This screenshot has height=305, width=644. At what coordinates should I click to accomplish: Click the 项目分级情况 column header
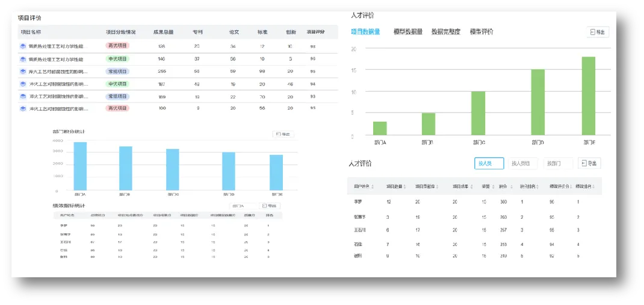(x=120, y=32)
